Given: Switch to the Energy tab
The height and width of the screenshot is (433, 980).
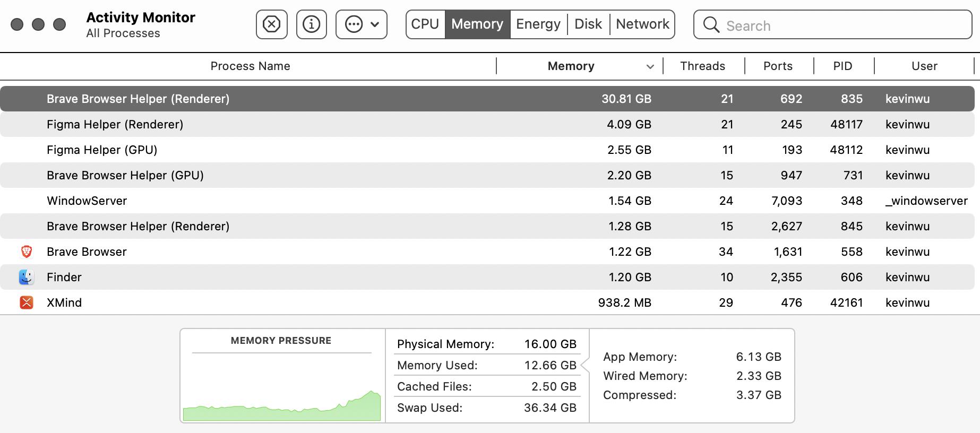Looking at the screenshot, I should tap(538, 24).
